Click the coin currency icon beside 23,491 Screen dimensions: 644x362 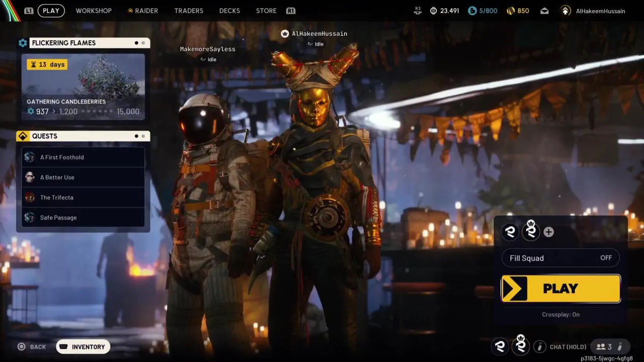tap(433, 11)
